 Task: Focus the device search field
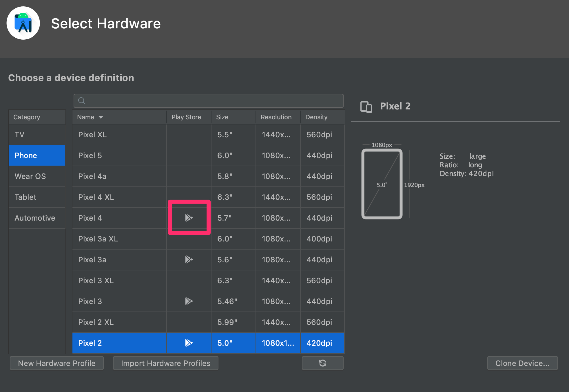tap(209, 101)
